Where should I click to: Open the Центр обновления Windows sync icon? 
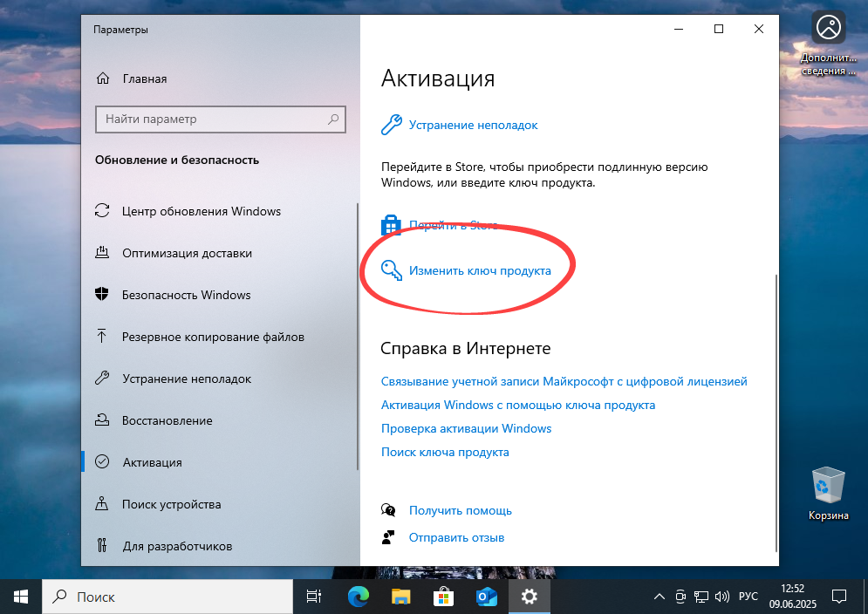[102, 211]
